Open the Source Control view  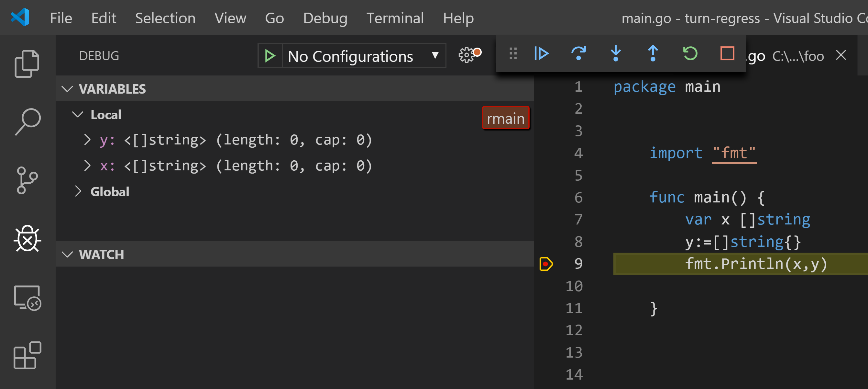(27, 180)
